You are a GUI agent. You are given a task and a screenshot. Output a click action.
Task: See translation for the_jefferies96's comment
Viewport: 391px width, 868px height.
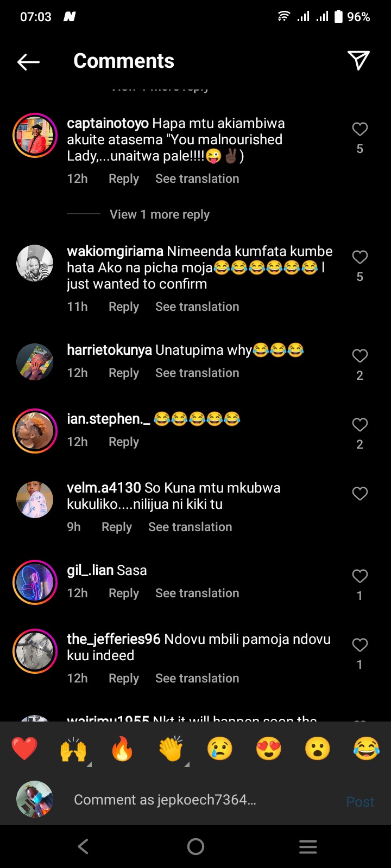[197, 678]
